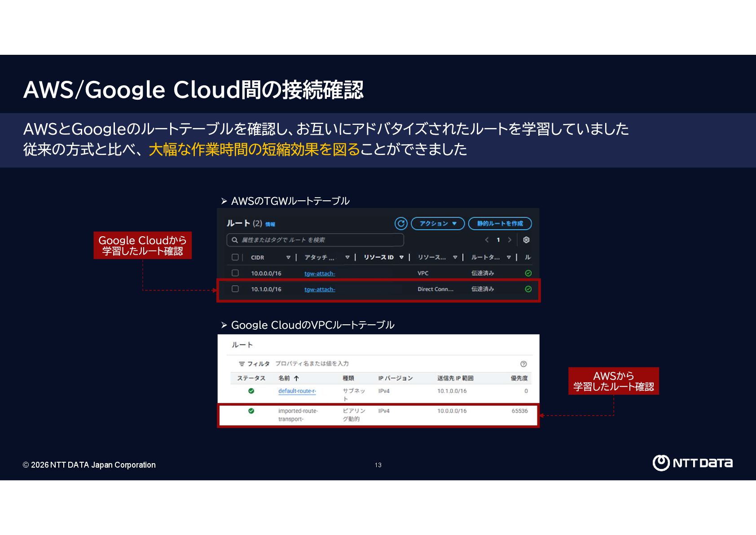
Task: Click 伝達済み in the 10.1.0.0/16 row
Action: coord(483,289)
